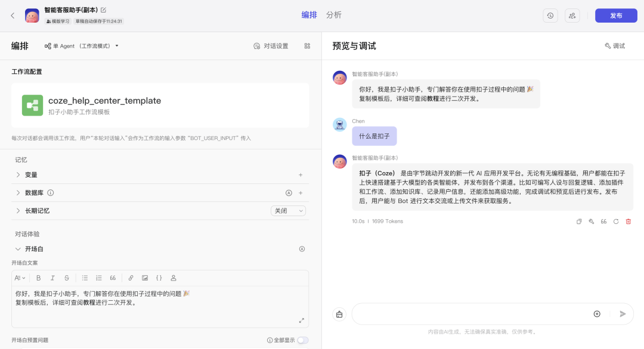This screenshot has width=644, height=349.
Task: Open version history via clock icon
Action: [x=550, y=15]
